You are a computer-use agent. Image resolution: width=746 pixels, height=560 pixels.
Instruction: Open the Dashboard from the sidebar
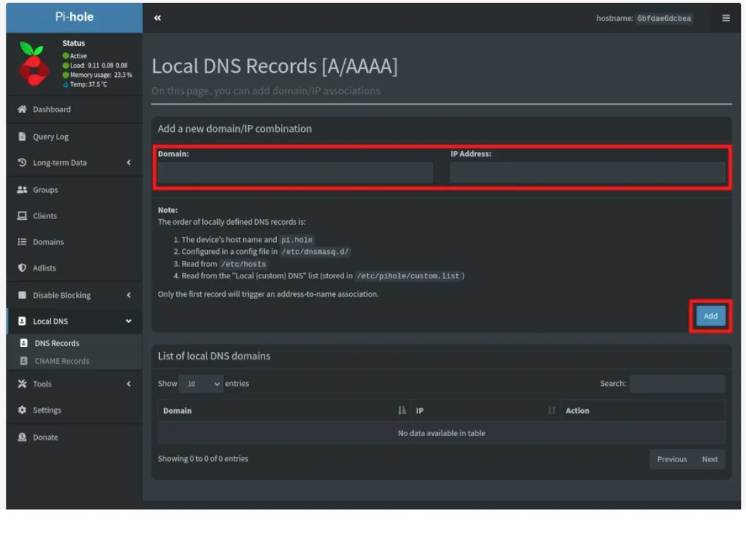coord(51,109)
